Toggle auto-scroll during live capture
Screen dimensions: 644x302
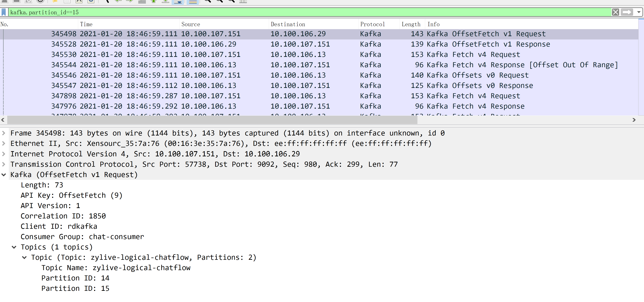[178, 2]
